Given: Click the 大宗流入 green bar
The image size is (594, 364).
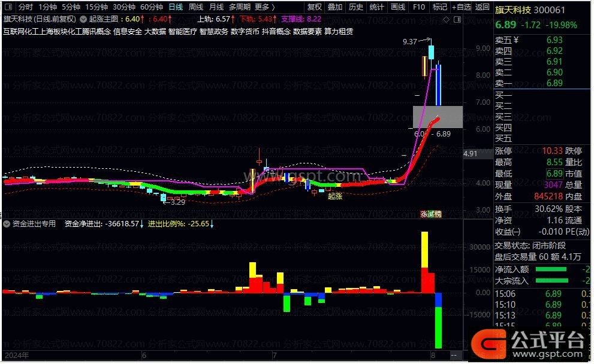Looking at the screenshot, I should pos(552,281).
